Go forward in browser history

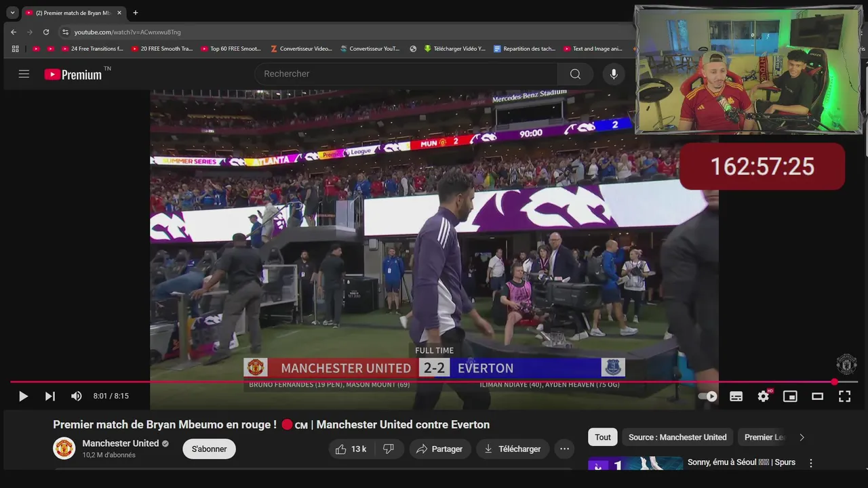tap(30, 32)
